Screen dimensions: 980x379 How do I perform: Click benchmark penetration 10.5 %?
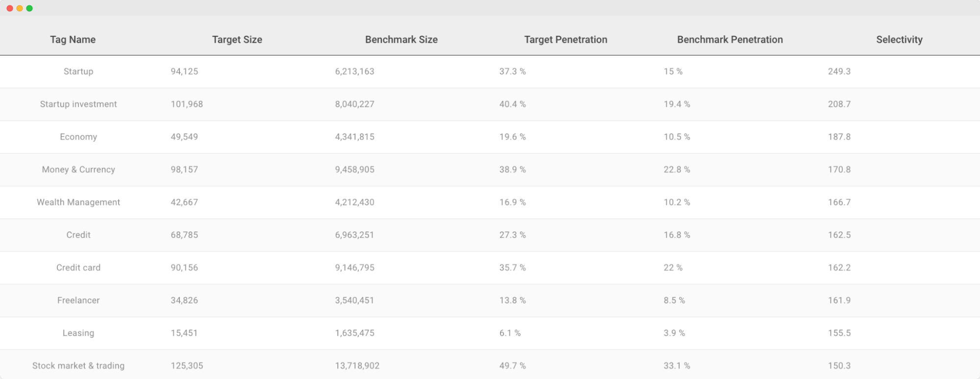(677, 137)
